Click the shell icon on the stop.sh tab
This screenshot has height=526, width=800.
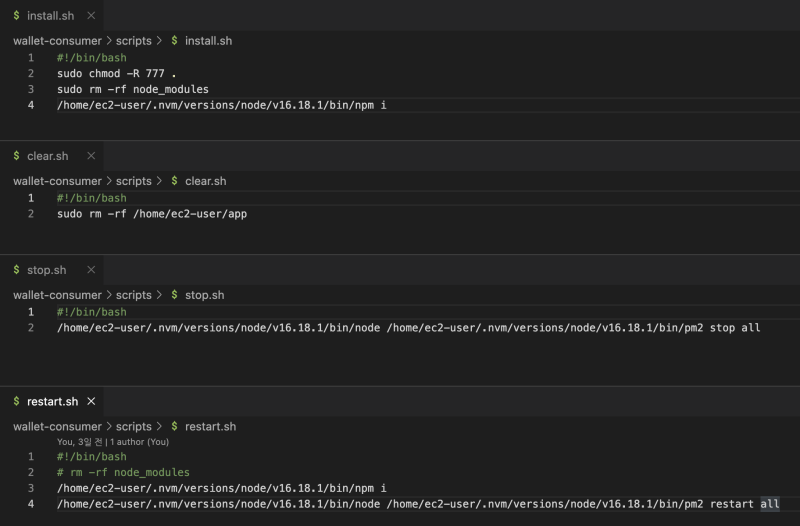pos(17,270)
